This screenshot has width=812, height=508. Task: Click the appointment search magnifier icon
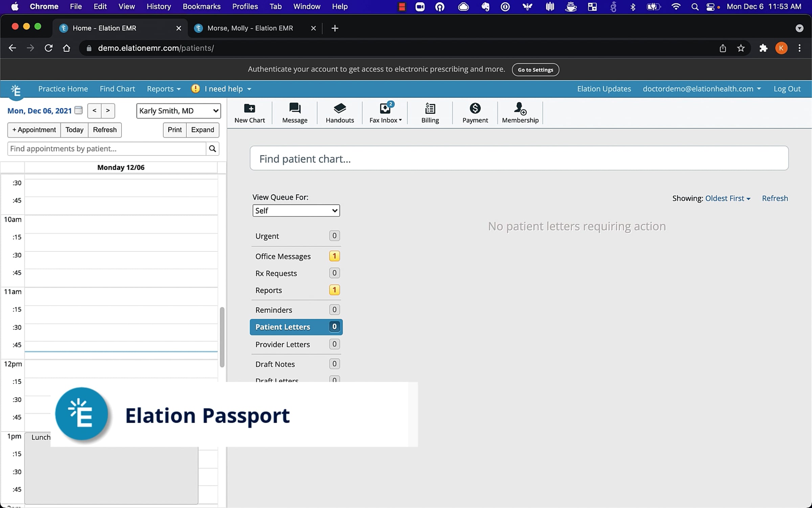coord(212,149)
